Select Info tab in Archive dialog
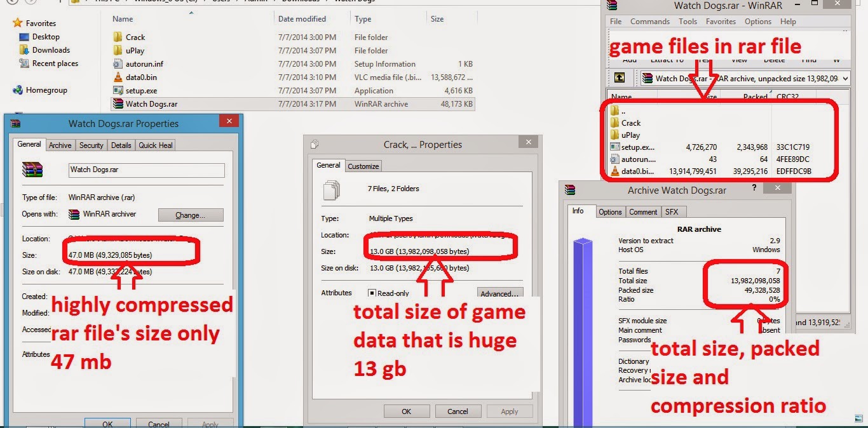868x428 pixels. click(x=578, y=211)
